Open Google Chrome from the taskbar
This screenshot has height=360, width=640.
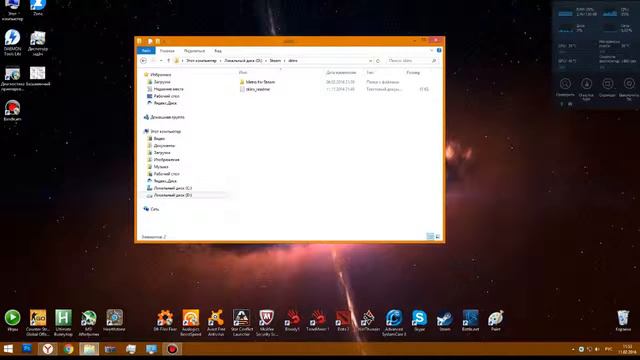coord(68,349)
